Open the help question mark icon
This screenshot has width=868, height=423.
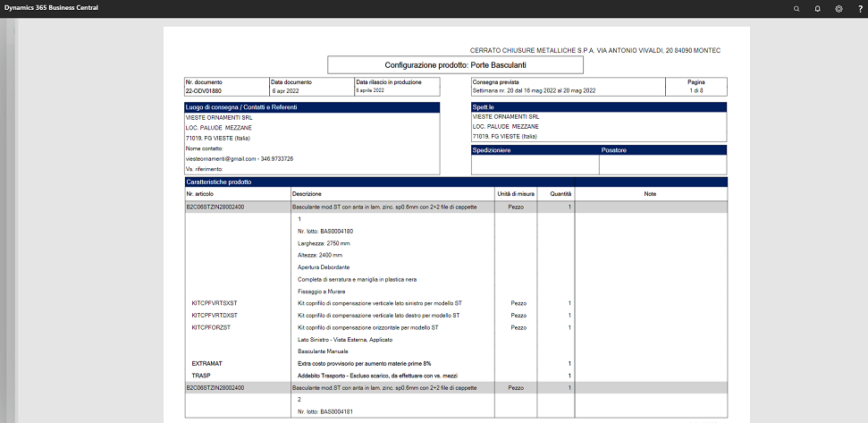tap(860, 9)
